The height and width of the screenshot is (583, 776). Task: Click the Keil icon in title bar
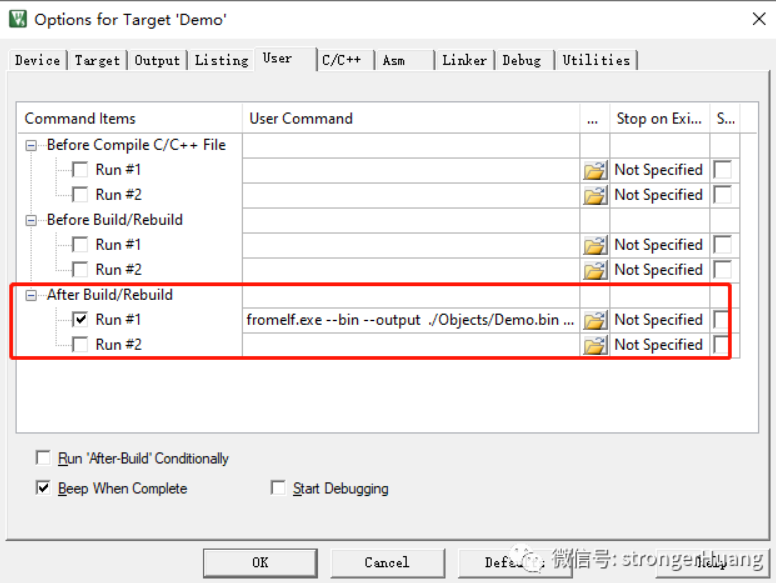point(18,19)
